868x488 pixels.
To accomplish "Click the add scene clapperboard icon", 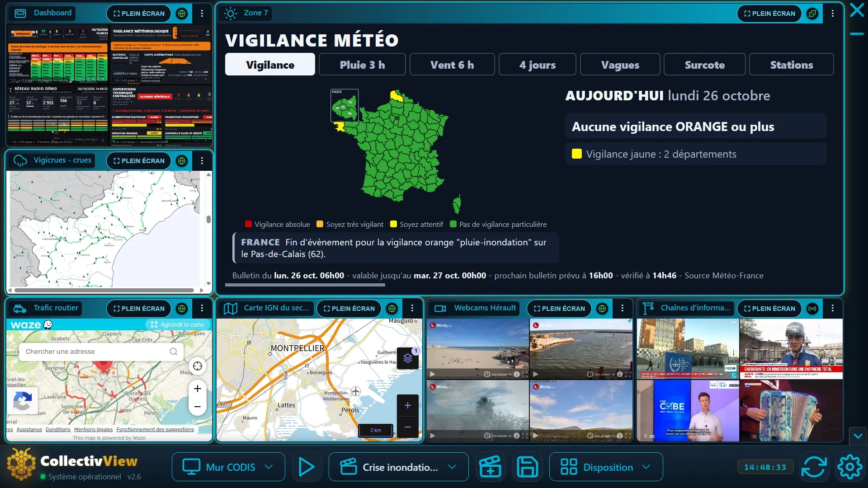I will coord(491,467).
